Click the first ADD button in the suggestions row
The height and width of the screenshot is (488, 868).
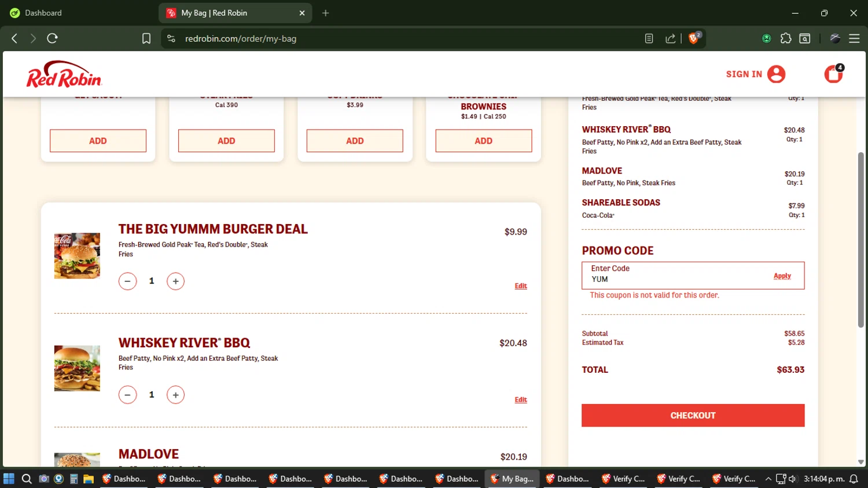(98, 141)
